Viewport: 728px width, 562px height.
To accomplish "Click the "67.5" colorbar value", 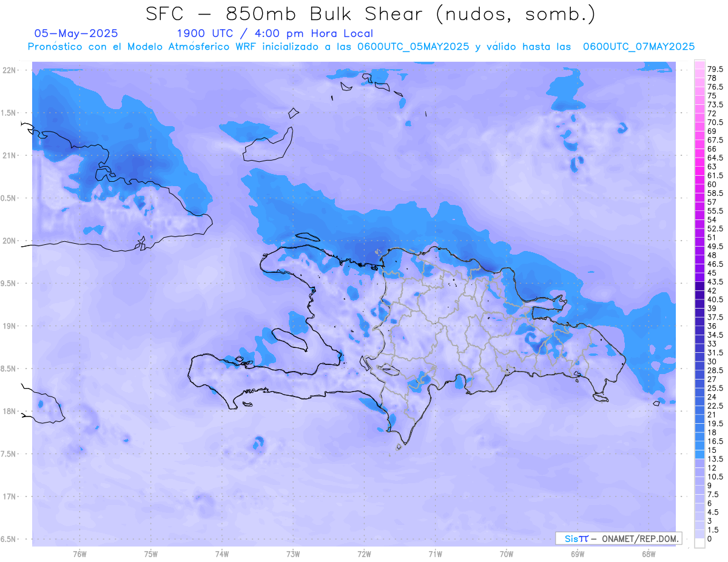I will (716, 140).
